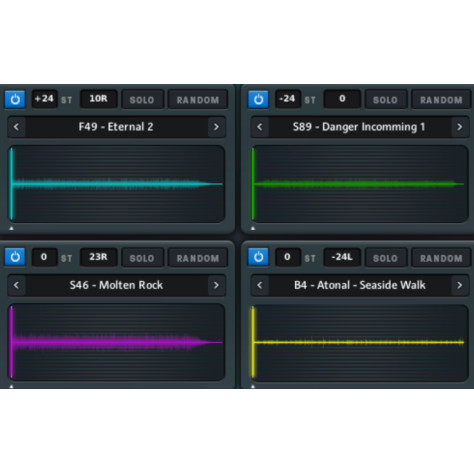Go to next sample after F49 - Eternal 2
The height and width of the screenshot is (474, 474).
[x=216, y=127]
